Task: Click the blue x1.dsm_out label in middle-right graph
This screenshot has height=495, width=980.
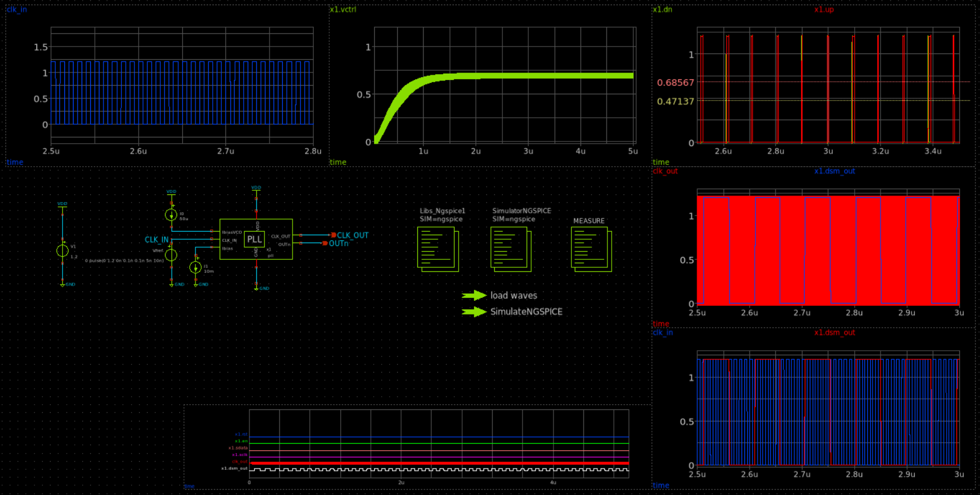Action: [835, 171]
